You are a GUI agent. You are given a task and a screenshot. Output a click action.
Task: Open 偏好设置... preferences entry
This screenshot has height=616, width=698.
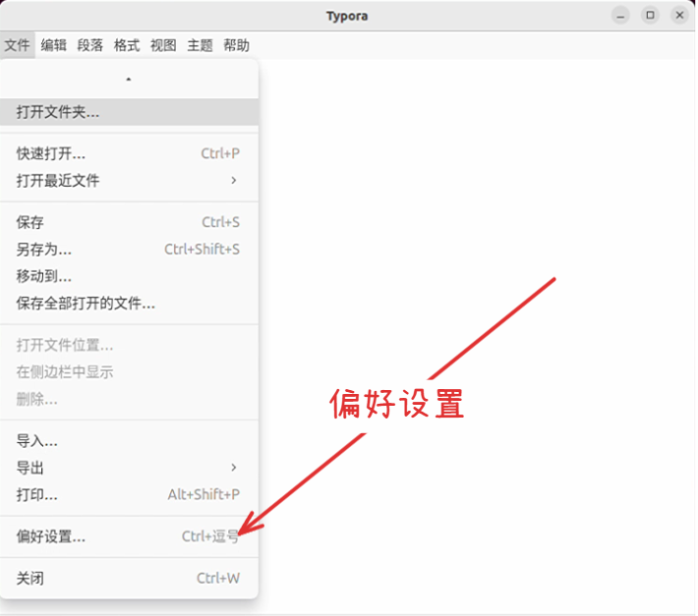(129, 536)
